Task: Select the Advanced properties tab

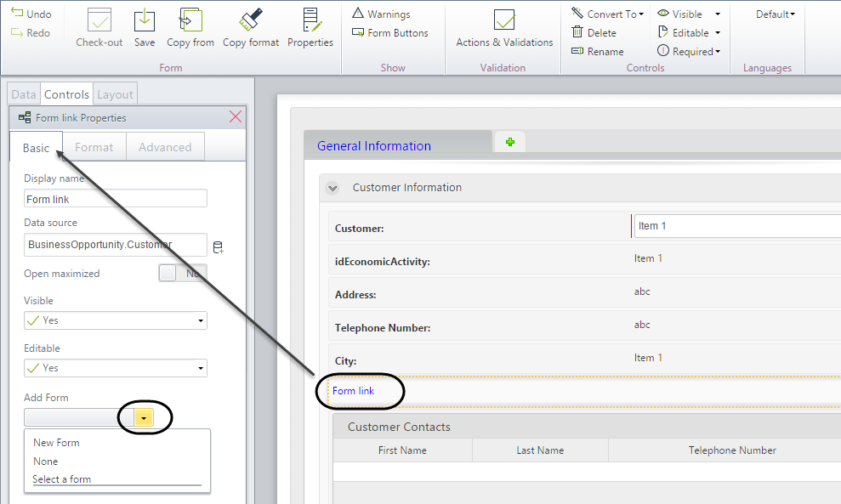Action: click(x=165, y=147)
